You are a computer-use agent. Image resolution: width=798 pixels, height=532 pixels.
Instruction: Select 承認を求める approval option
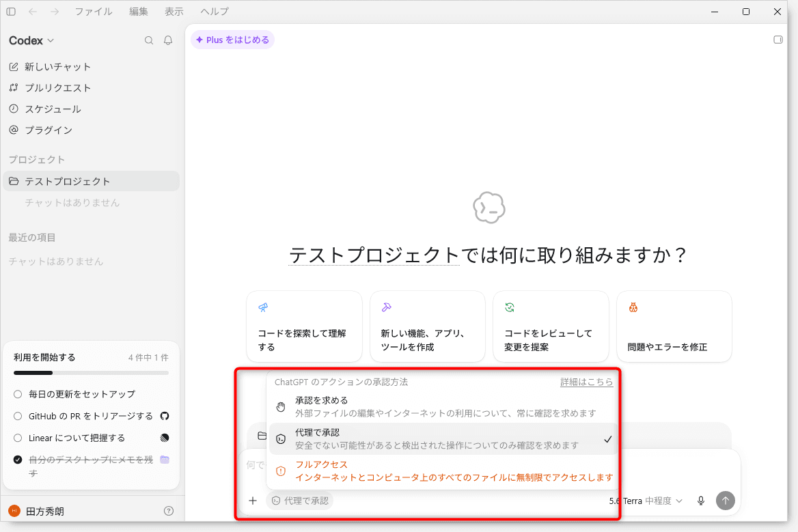(x=442, y=407)
